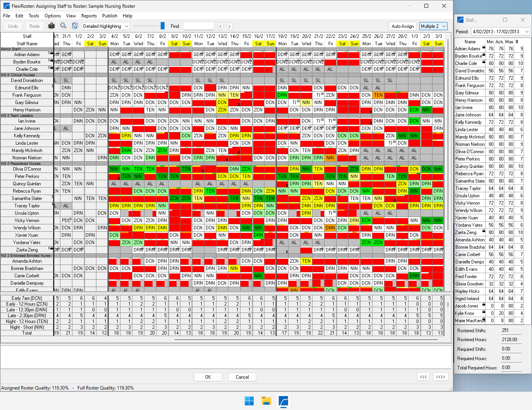Click the <<< collapse button

(x=423, y=377)
